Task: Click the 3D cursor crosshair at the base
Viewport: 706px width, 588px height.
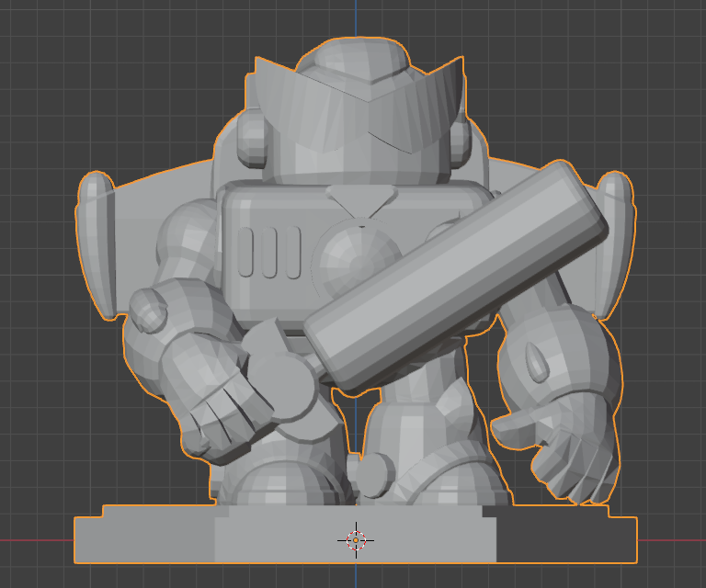Action: coord(356,540)
